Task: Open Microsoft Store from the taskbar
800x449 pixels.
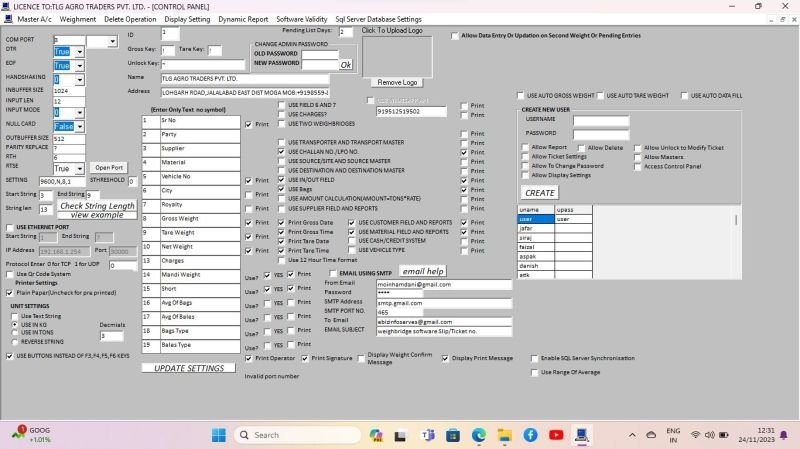Action: (453, 435)
